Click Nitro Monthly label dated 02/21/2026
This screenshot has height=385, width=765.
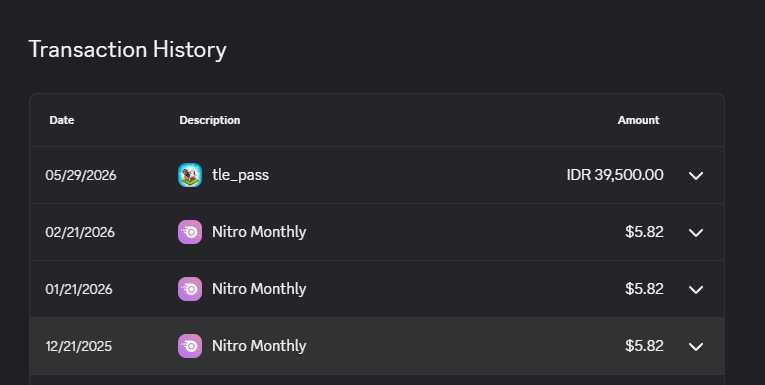pyautogui.click(x=259, y=232)
